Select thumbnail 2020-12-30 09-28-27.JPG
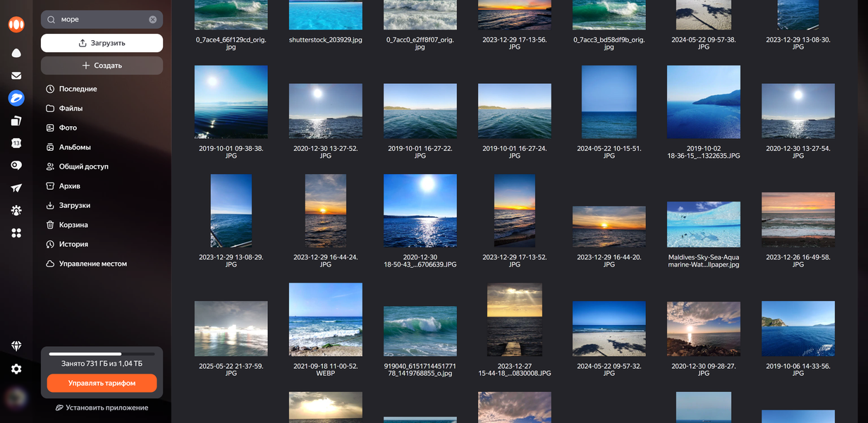Screen dimensions: 868x423 (x=703, y=329)
